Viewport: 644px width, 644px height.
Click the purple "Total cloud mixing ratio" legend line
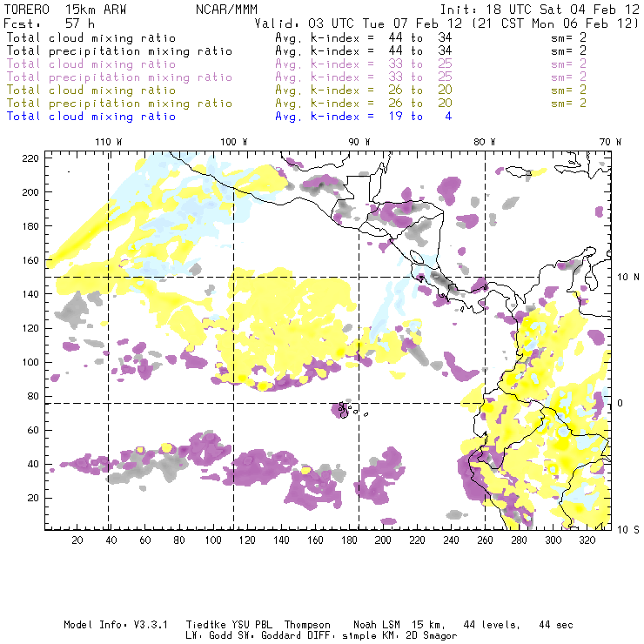point(91,64)
